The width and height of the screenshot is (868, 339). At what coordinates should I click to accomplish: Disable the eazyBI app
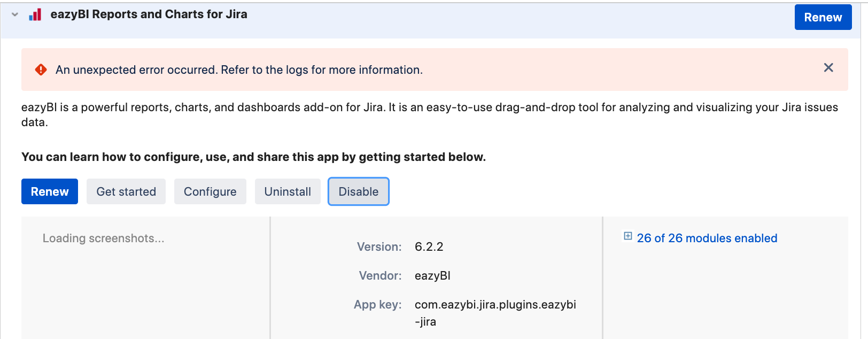point(359,191)
